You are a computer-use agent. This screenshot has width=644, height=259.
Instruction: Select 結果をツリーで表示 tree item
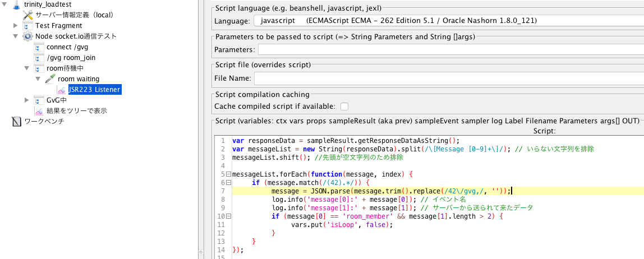pos(77,111)
